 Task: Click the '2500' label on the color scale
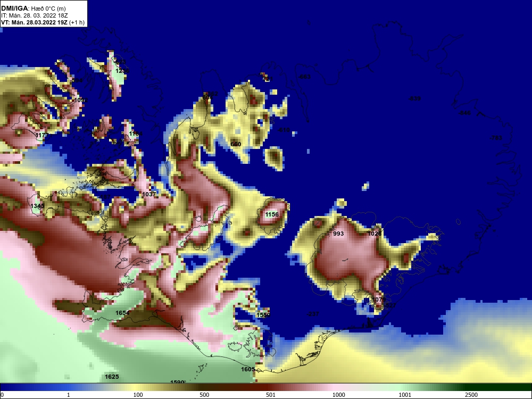471,395
